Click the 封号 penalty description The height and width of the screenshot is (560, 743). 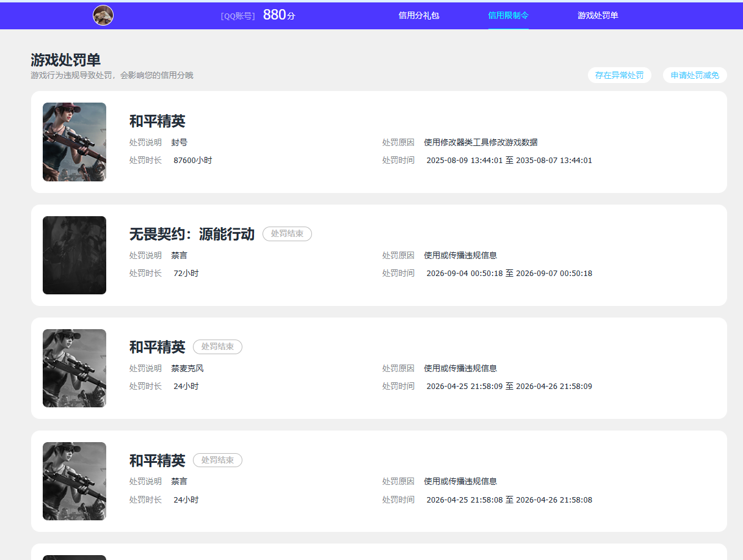(179, 142)
